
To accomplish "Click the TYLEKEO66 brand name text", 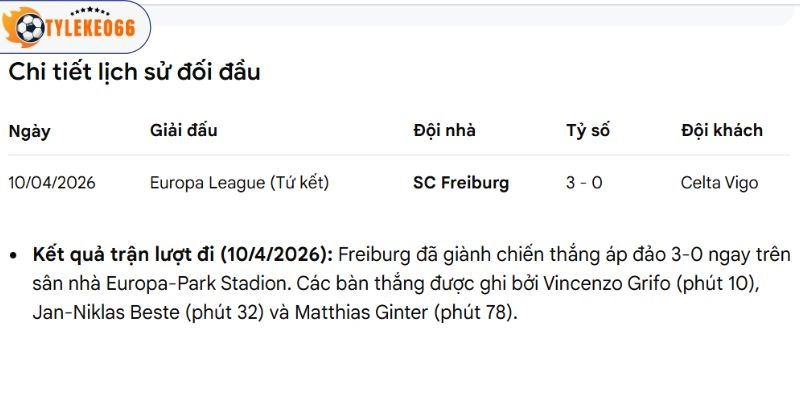I will click(93, 29).
